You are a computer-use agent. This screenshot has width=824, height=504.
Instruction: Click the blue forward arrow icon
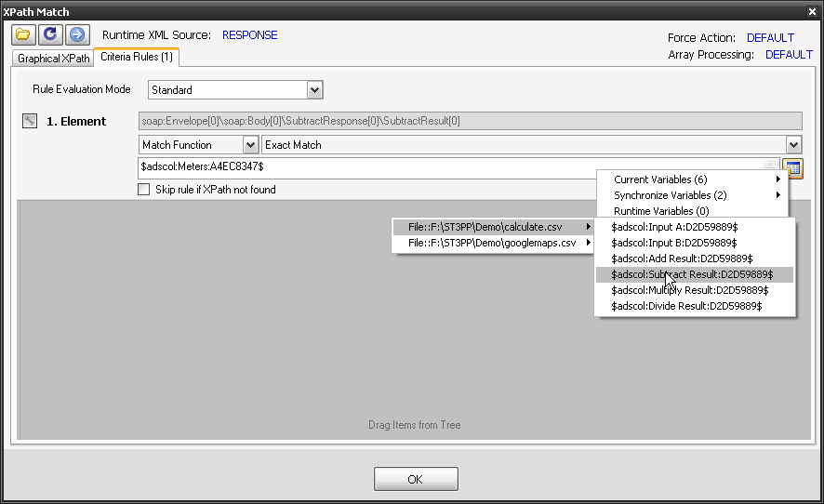pos(77,34)
